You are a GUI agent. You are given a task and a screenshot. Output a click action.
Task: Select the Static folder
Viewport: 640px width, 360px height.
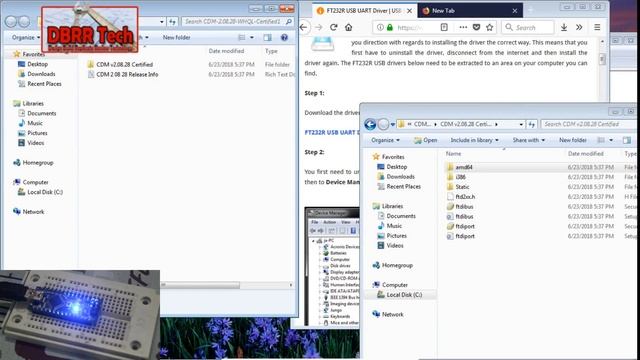462,187
